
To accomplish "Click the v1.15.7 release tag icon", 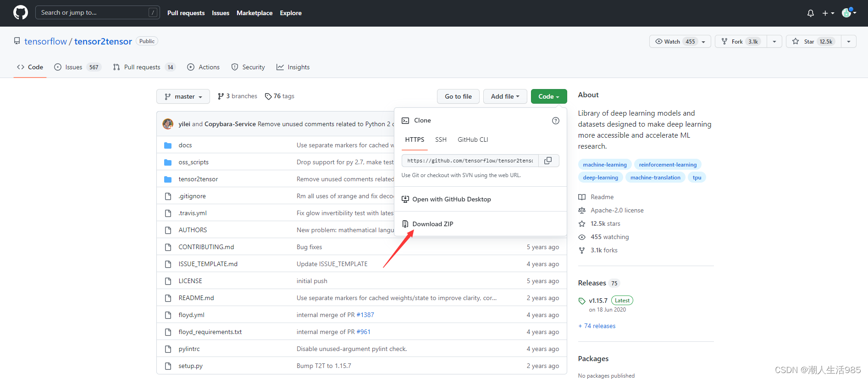I will [582, 301].
